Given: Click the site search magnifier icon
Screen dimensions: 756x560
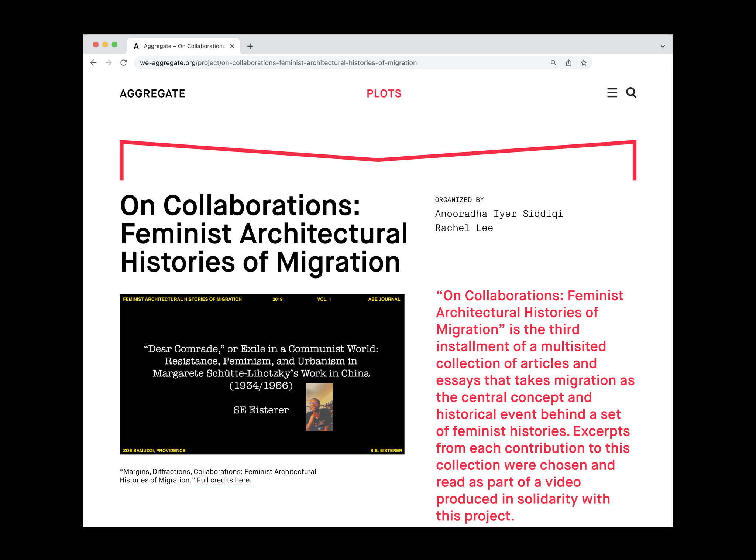Looking at the screenshot, I should point(631,93).
